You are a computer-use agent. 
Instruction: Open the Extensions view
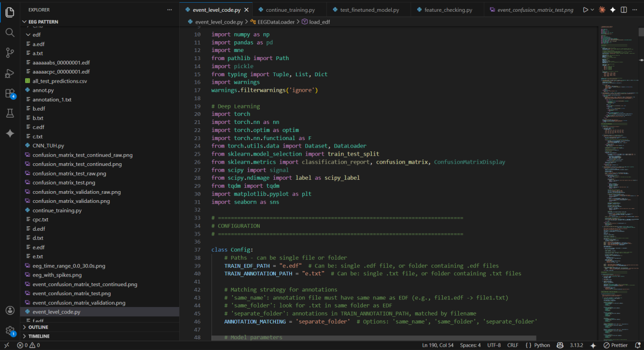click(x=10, y=93)
